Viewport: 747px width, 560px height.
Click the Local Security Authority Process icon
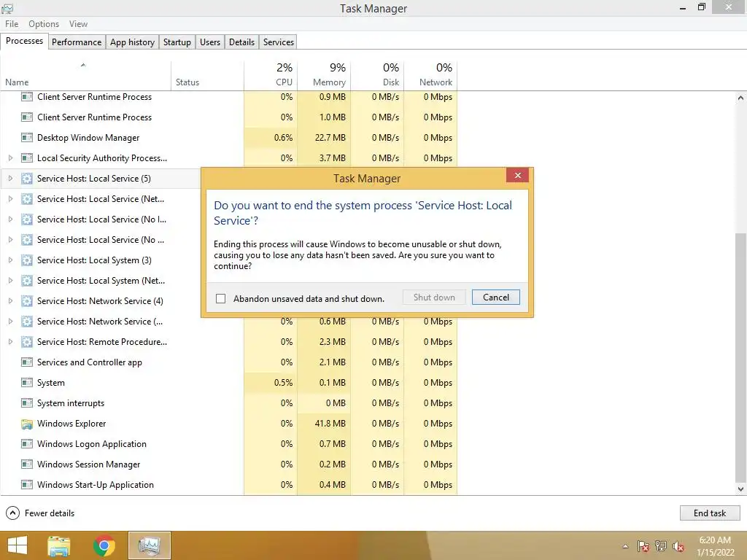pos(27,158)
